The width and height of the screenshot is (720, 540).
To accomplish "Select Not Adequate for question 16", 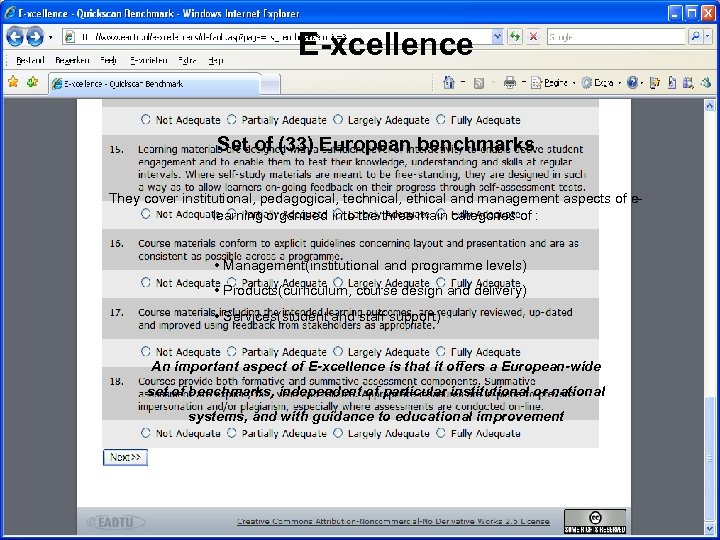I will pyautogui.click(x=146, y=282).
